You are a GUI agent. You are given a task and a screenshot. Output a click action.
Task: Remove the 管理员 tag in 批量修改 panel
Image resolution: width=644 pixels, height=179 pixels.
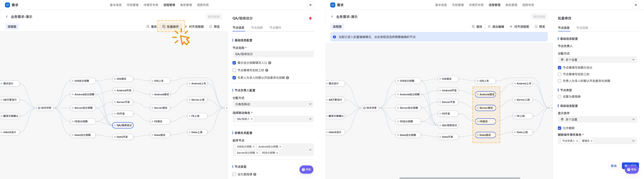click(592, 141)
